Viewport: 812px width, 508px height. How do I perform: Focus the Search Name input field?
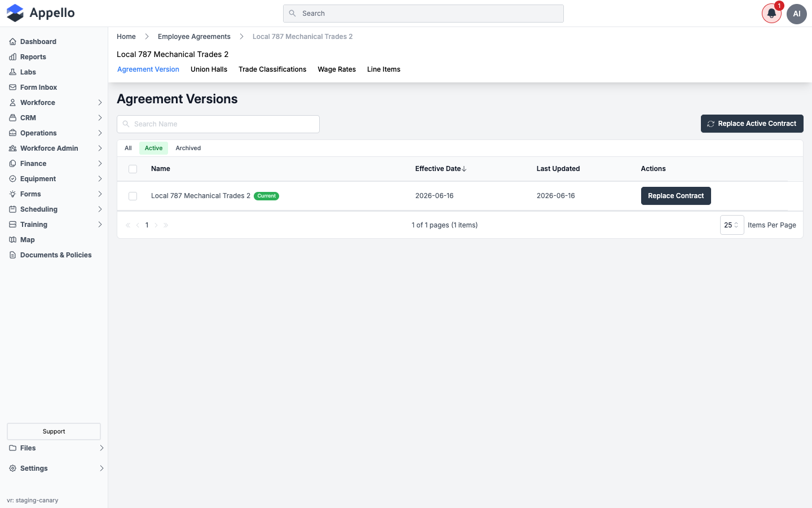click(x=218, y=124)
